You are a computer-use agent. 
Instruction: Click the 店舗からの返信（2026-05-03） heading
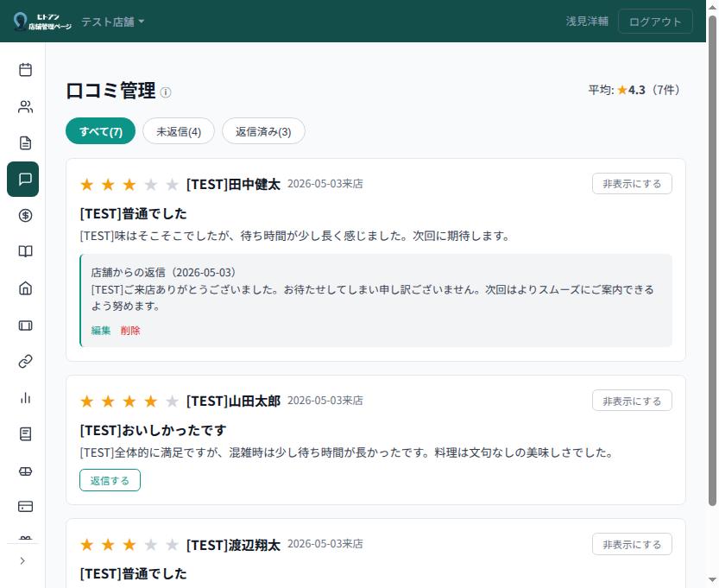tap(164, 273)
